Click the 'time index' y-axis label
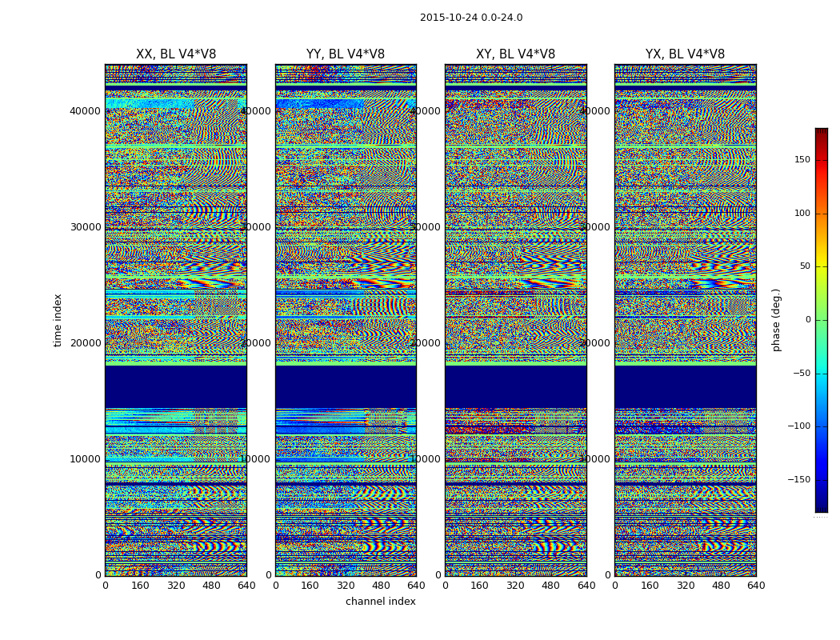The image size is (840, 640). point(58,320)
